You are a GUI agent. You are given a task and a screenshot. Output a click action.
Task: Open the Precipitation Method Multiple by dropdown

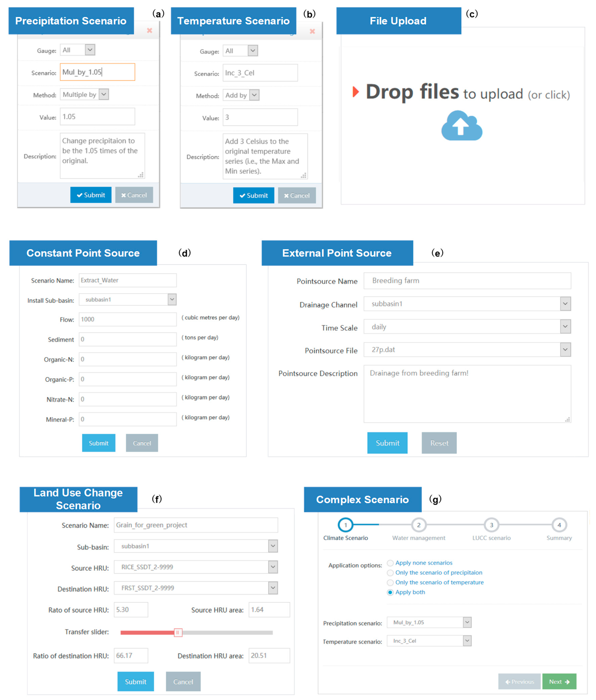point(104,94)
